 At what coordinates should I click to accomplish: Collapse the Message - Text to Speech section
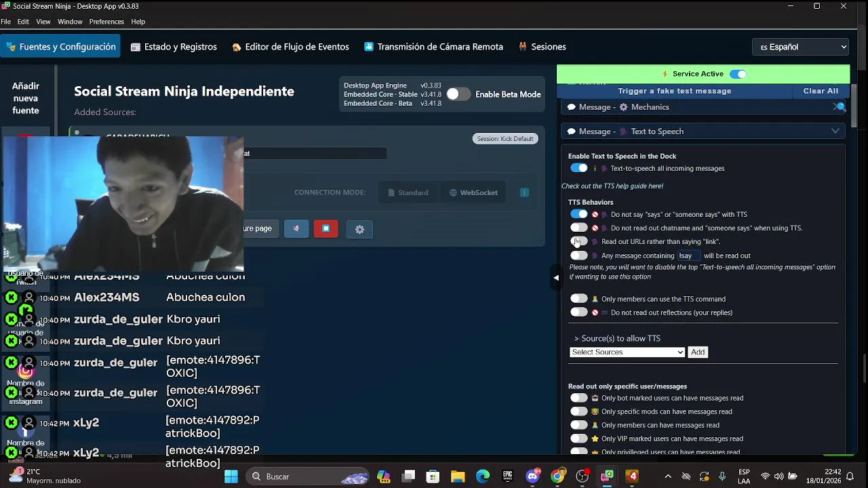coord(703,131)
